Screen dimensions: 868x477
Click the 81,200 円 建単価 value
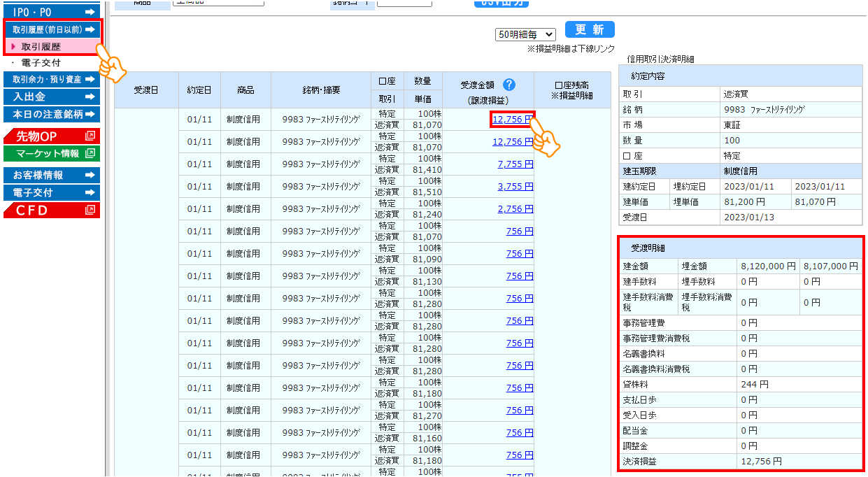pos(745,201)
